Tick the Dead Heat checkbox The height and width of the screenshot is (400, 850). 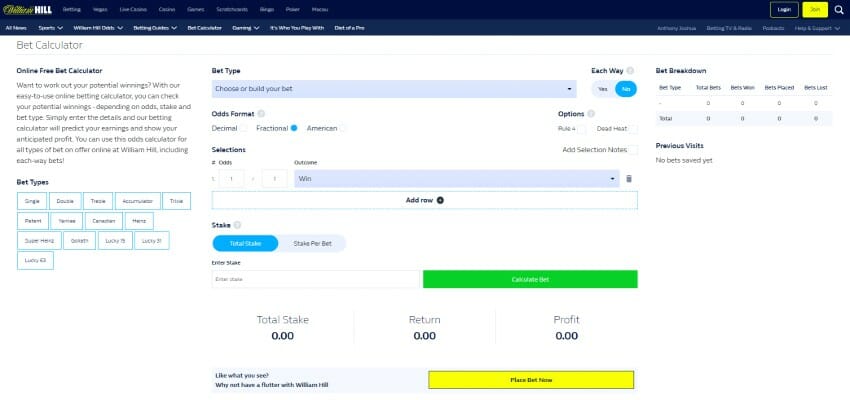(x=633, y=129)
